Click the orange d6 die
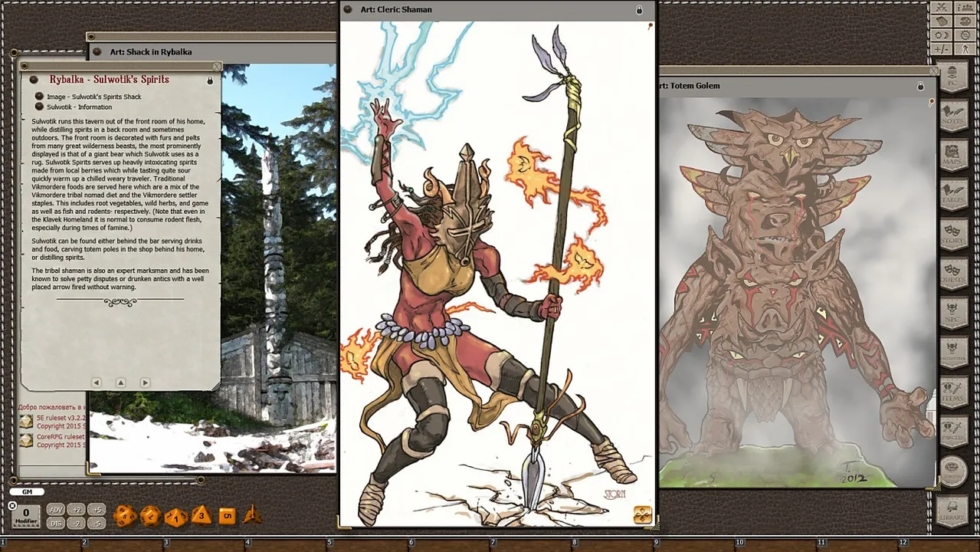The height and width of the screenshot is (552, 980). click(227, 516)
